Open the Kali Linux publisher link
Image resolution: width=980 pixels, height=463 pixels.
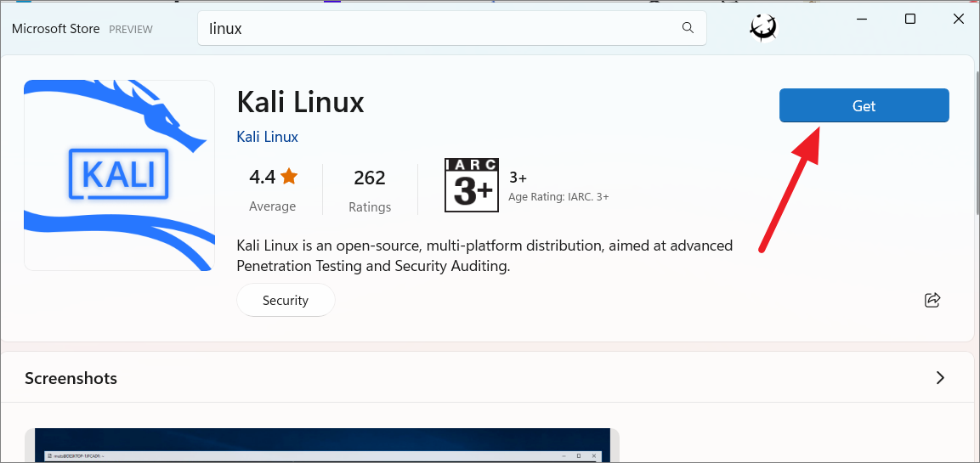tap(267, 136)
